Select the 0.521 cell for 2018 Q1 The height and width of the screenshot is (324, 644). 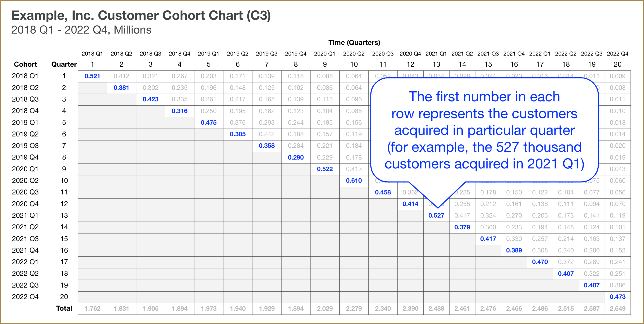(92, 76)
